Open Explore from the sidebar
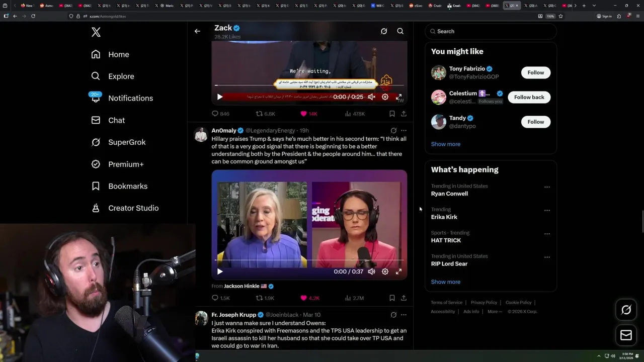The image size is (644, 362). point(113,76)
